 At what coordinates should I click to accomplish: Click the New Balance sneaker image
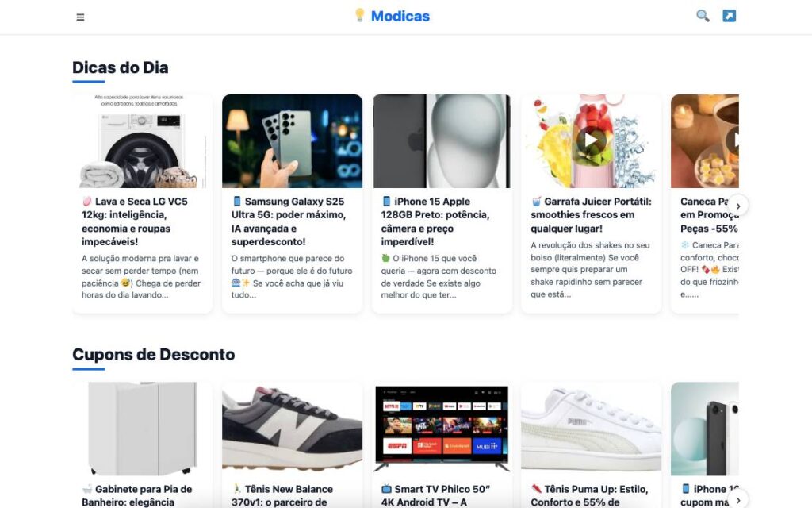(292, 429)
